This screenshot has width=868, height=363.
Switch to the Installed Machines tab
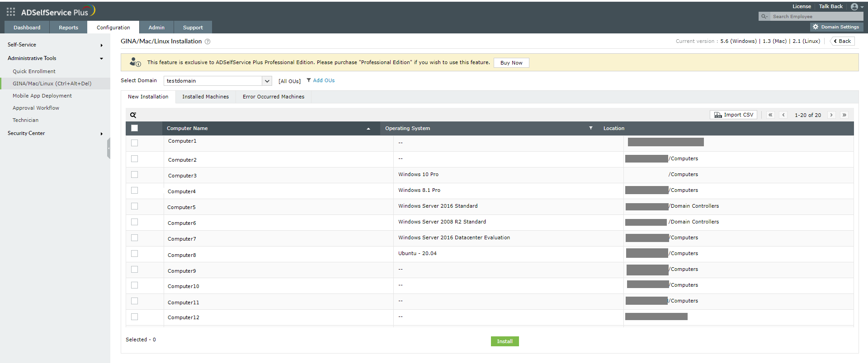[206, 97]
